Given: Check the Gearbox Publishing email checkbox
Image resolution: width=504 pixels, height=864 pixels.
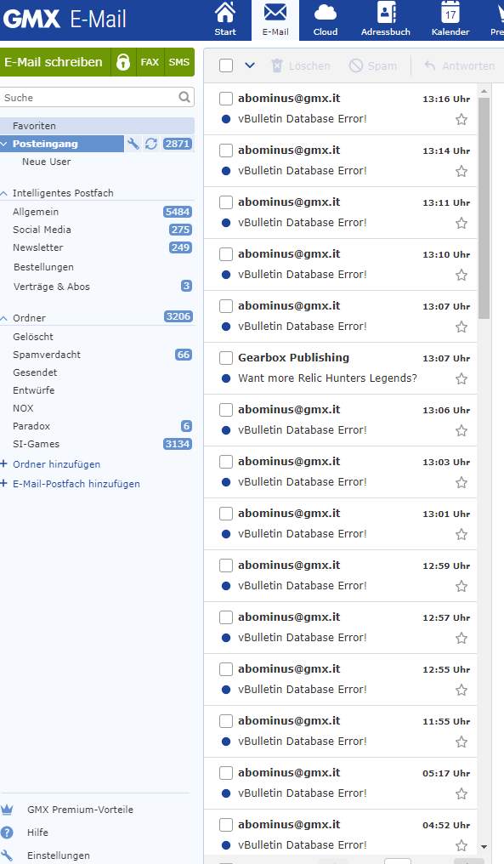Looking at the screenshot, I should [x=226, y=358].
